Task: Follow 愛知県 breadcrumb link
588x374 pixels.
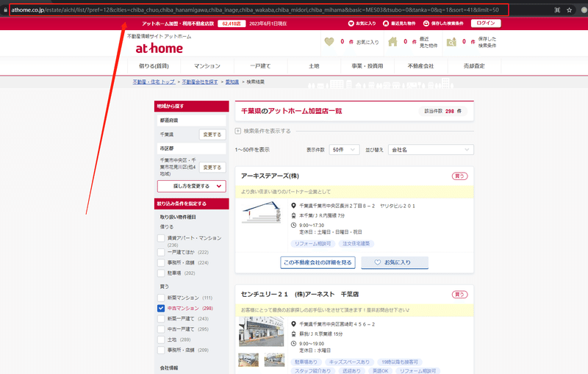Action: pyautogui.click(x=232, y=82)
